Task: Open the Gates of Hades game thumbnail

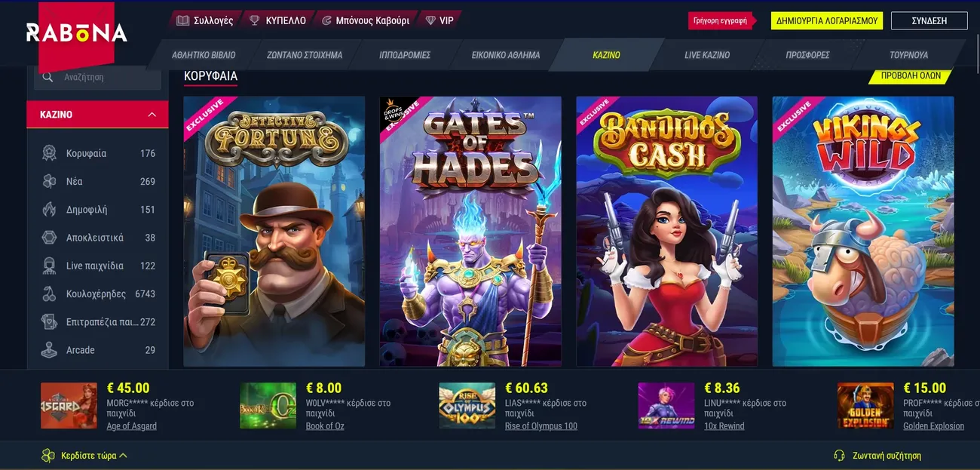Action: [470, 231]
